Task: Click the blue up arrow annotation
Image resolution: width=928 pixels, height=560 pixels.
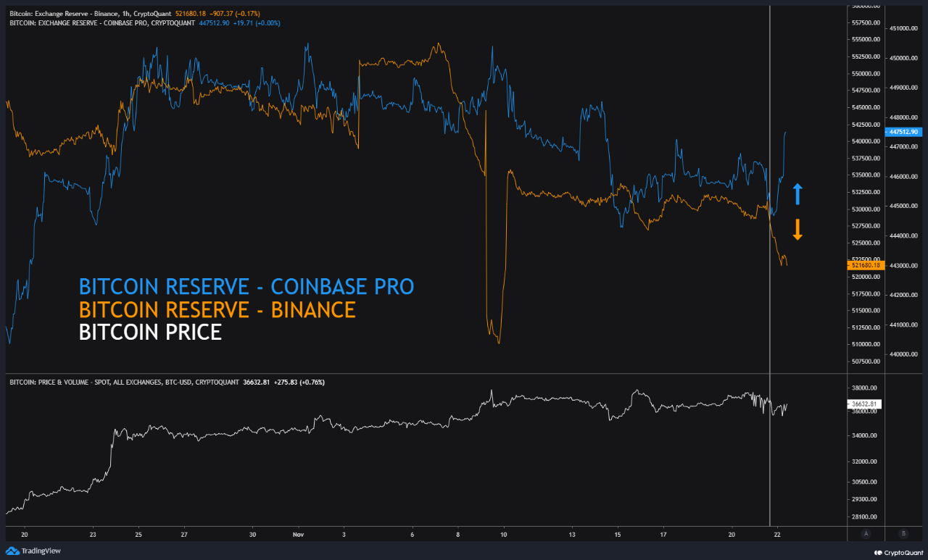Action: click(797, 194)
